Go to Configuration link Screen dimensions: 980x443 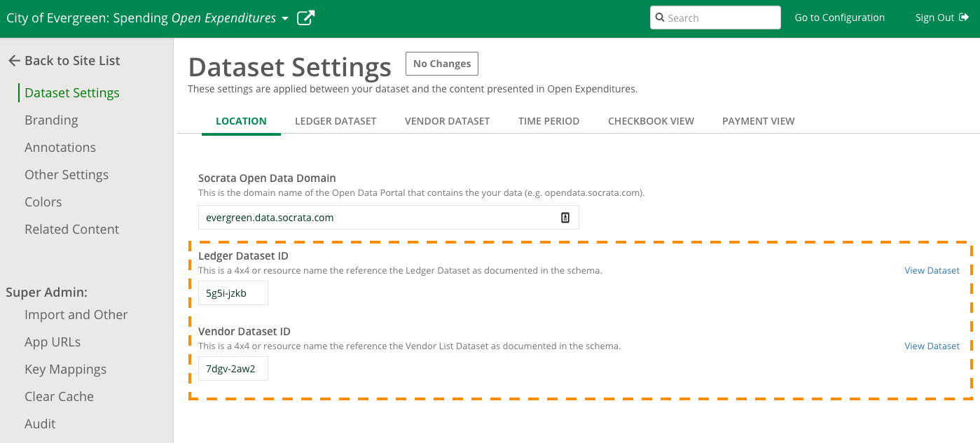(x=839, y=17)
